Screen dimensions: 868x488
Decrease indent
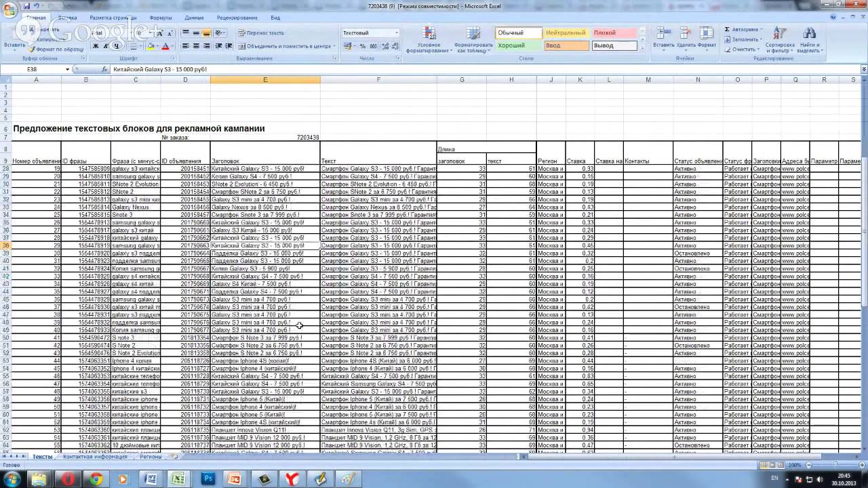218,46
